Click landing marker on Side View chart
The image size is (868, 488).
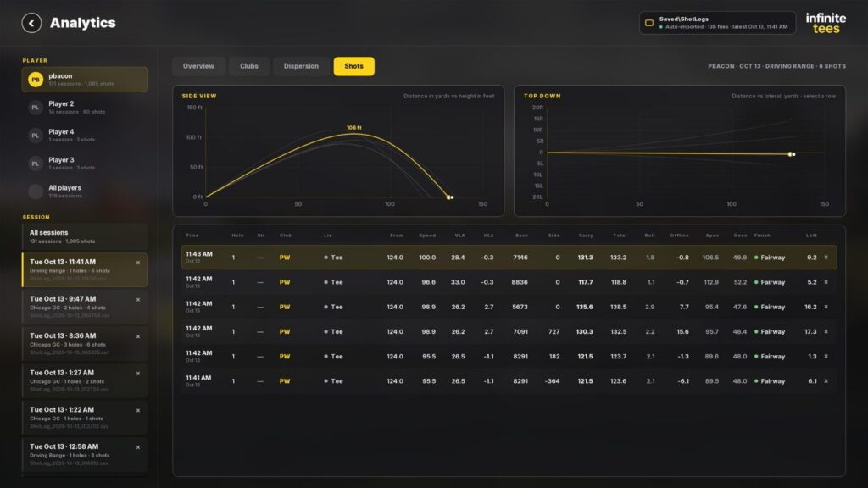[450, 197]
